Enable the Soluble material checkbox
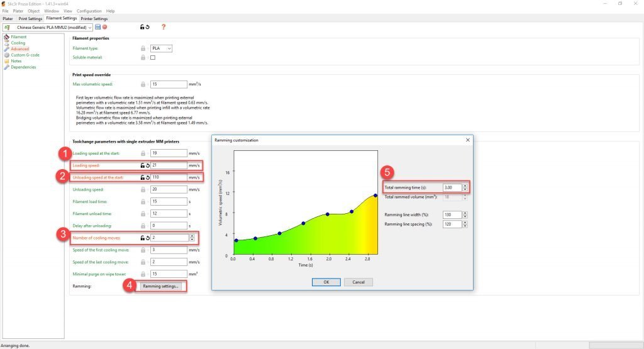 tap(153, 57)
